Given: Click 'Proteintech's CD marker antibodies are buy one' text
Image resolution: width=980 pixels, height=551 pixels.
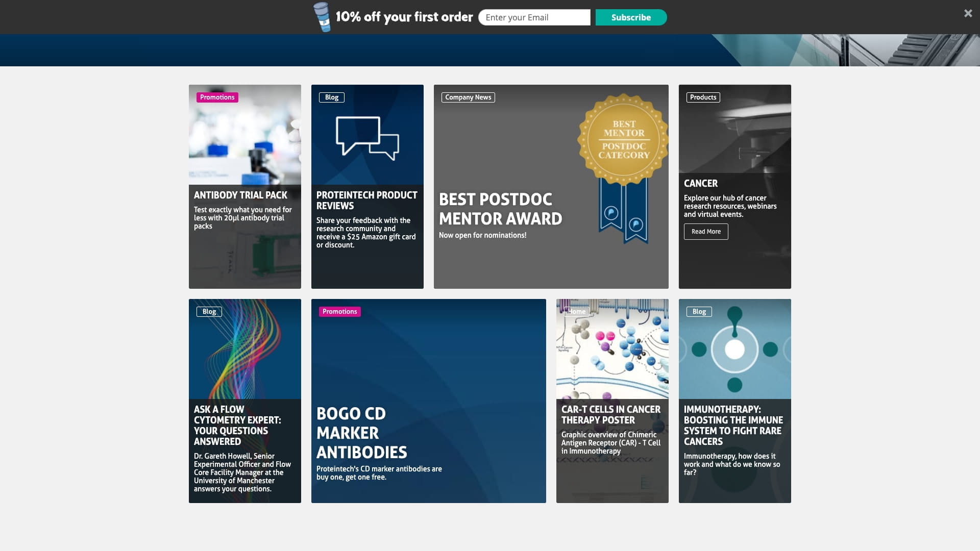Looking at the screenshot, I should 379,473.
